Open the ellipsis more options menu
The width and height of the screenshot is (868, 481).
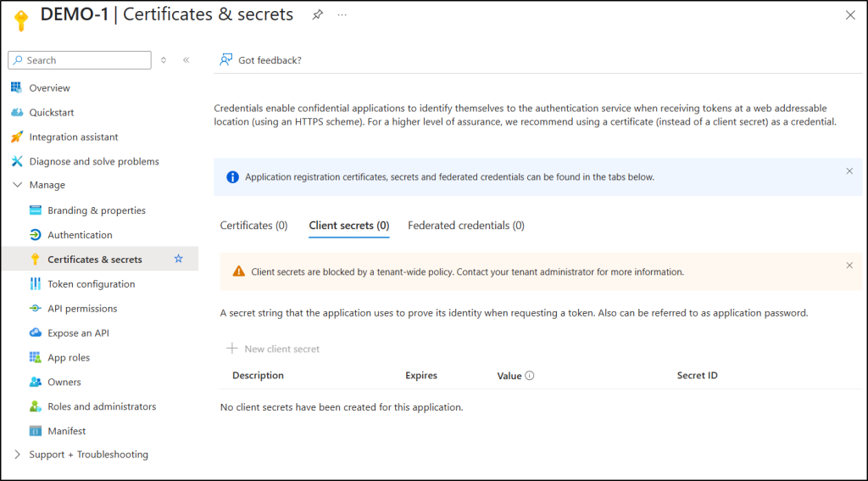click(x=342, y=15)
